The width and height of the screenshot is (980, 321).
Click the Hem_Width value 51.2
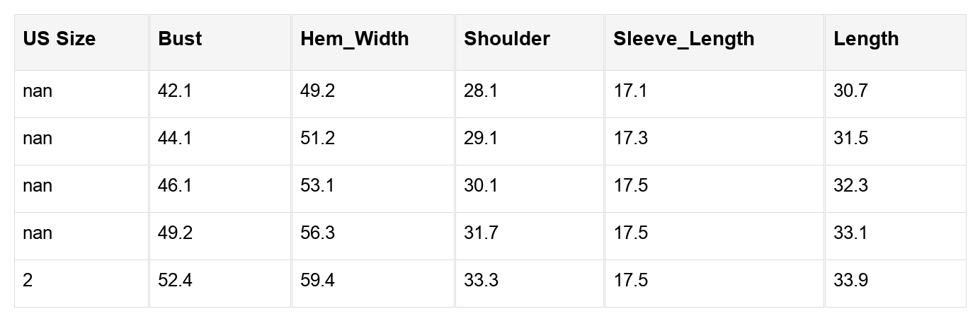click(x=317, y=139)
